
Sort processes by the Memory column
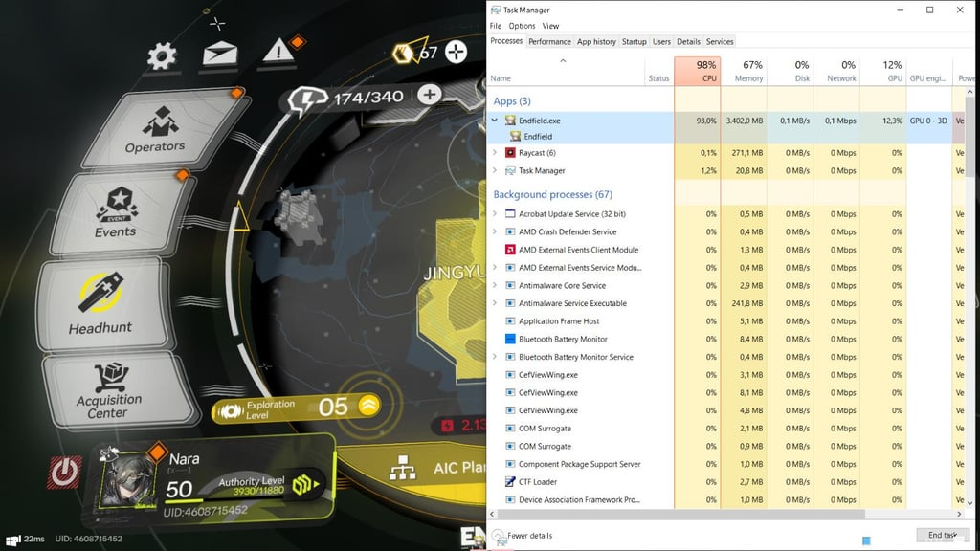tap(744, 71)
